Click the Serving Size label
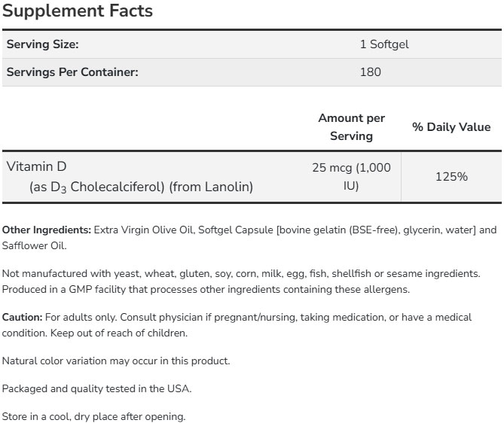 [43, 44]
